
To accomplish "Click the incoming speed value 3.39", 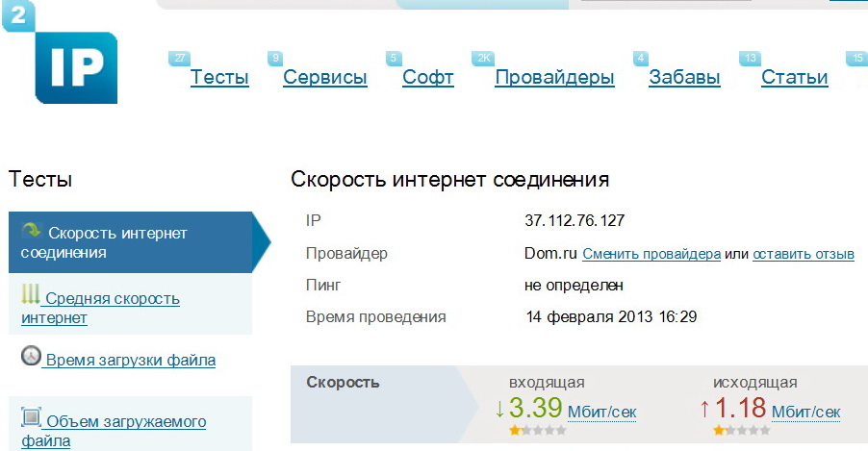I will point(535,409).
